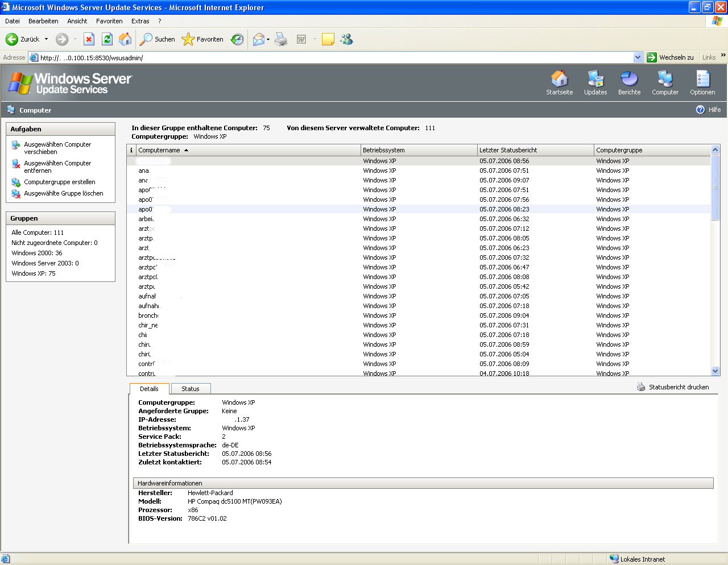Open the ? help menu

pyautogui.click(x=160, y=21)
